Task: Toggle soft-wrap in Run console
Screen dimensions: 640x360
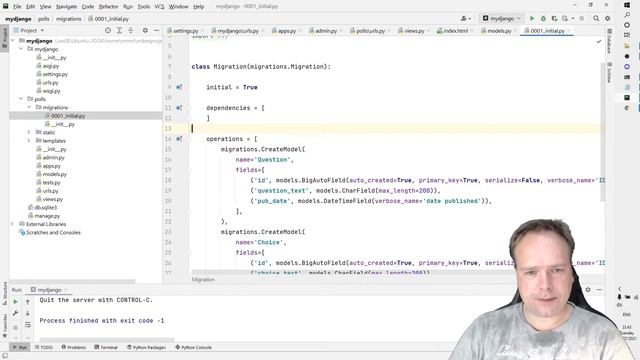Action: pos(28,325)
